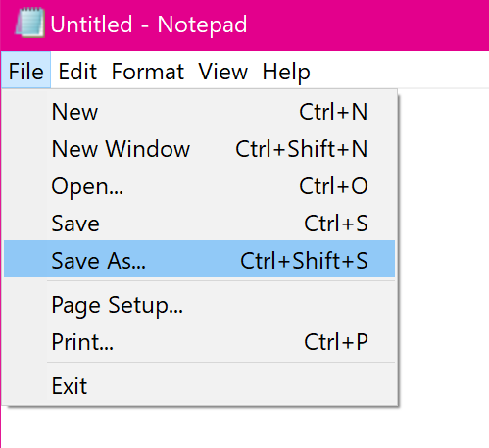489x448 pixels.
Task: Click the Ctrl+O shortcut label
Action: [x=333, y=186]
